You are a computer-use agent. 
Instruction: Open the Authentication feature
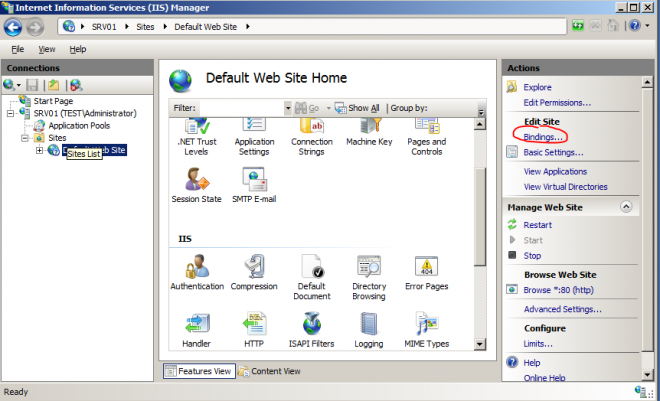pyautogui.click(x=197, y=272)
